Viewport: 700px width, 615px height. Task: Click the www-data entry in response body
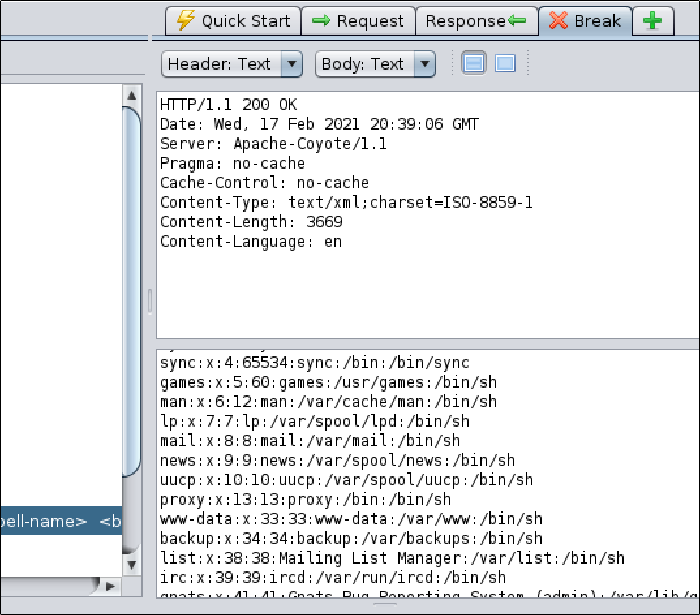click(351, 519)
